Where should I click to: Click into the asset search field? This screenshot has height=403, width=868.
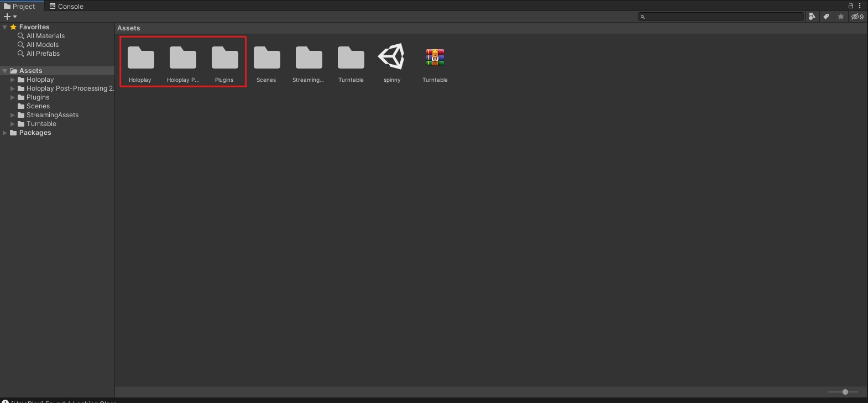tap(721, 17)
